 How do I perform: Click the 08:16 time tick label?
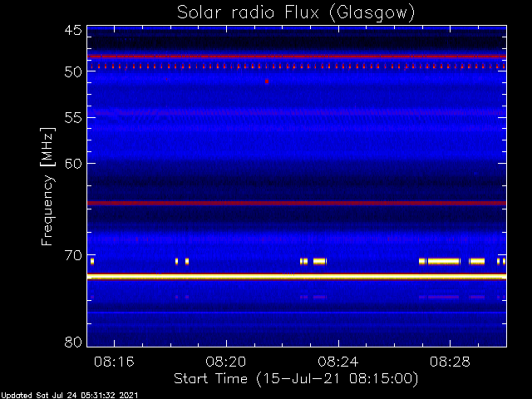[115, 362]
